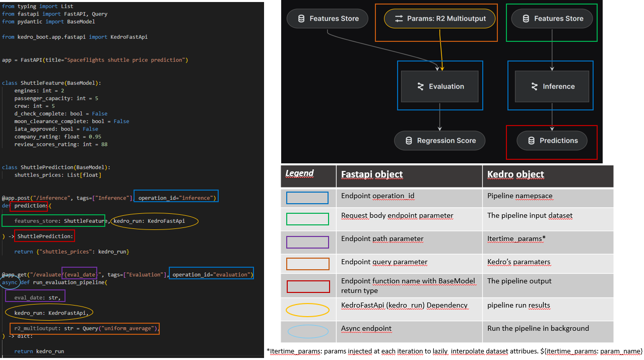
Task: Select the Params: R2 Multioutput label
Action: pos(446,19)
